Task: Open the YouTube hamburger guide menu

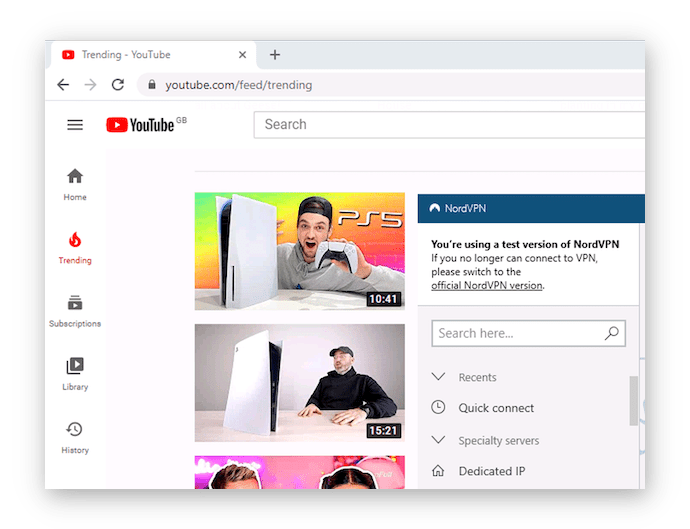Action: [75, 125]
